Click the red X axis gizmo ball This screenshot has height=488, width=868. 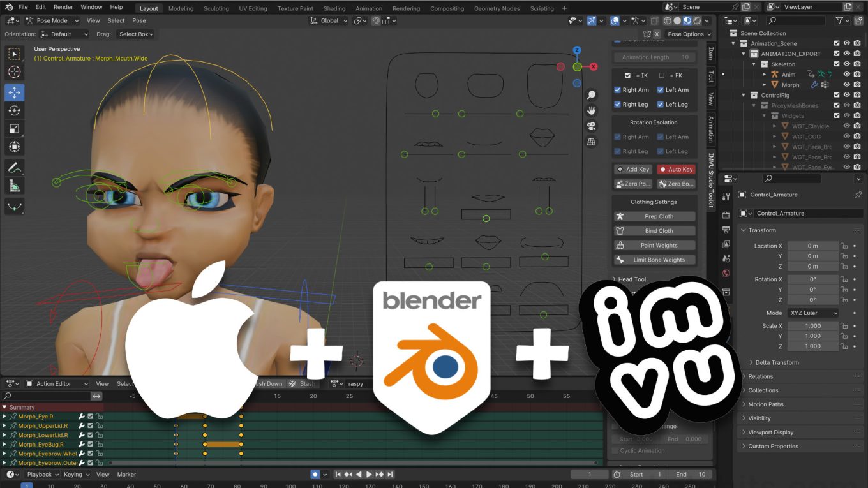(x=594, y=66)
